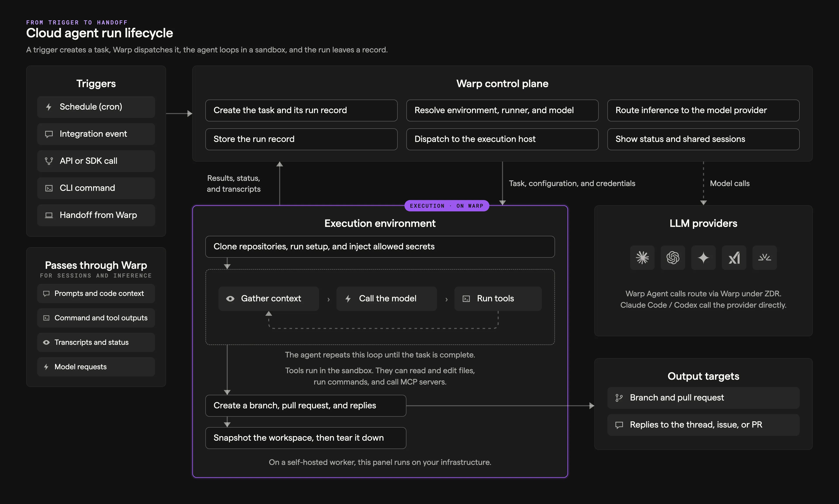This screenshot has height=504, width=839.
Task: Click the branch icon beside API or SDK call
Action: (49, 161)
